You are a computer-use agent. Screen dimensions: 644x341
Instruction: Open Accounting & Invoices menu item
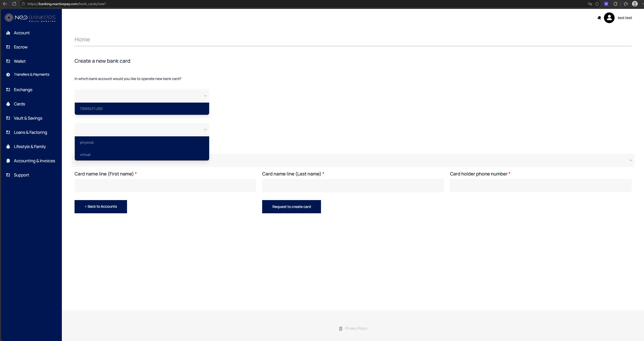coord(34,161)
